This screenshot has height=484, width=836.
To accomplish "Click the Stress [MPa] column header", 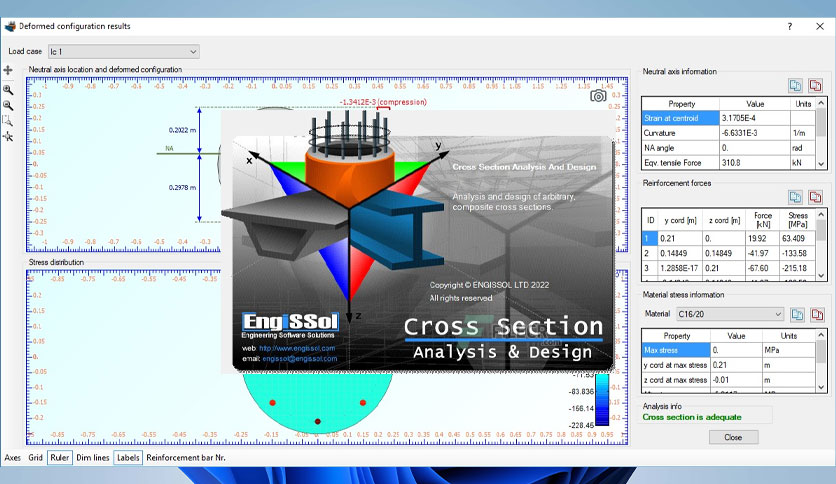I will point(798,220).
